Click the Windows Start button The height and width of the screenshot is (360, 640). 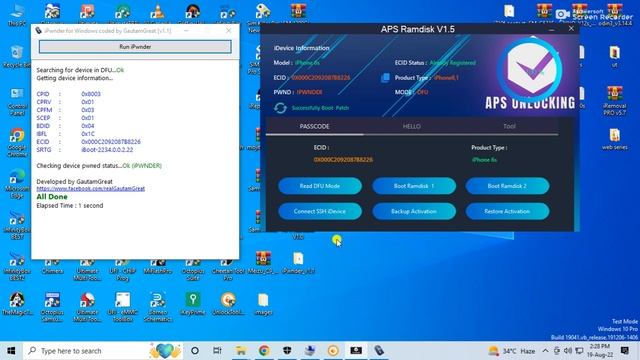11,351
